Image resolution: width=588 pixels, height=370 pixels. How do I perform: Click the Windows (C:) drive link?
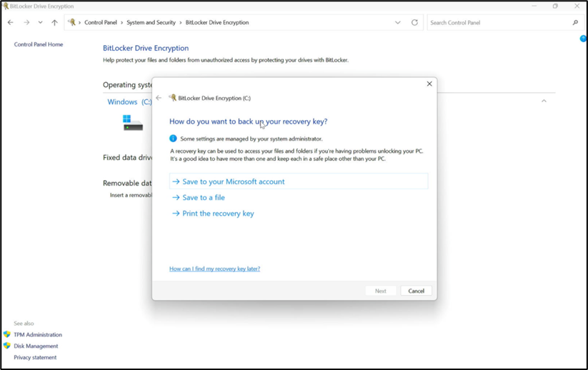click(x=129, y=101)
